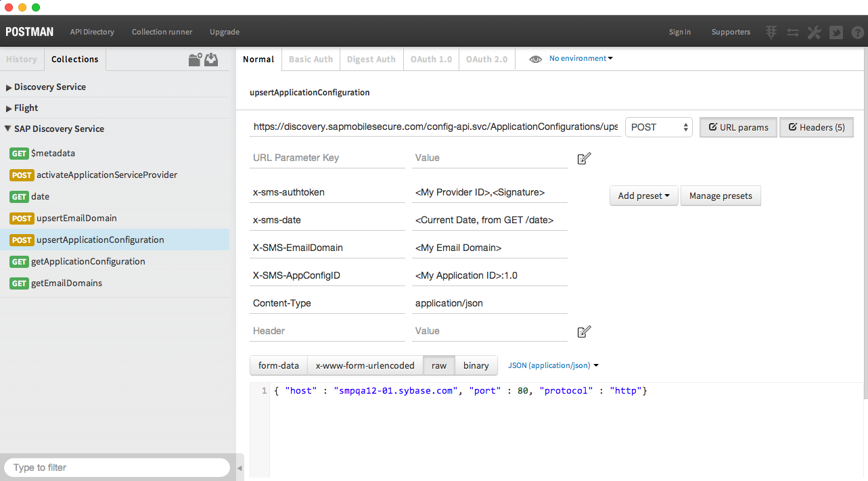Select the Normal auth tab
The width and height of the screenshot is (868, 481).
point(258,60)
